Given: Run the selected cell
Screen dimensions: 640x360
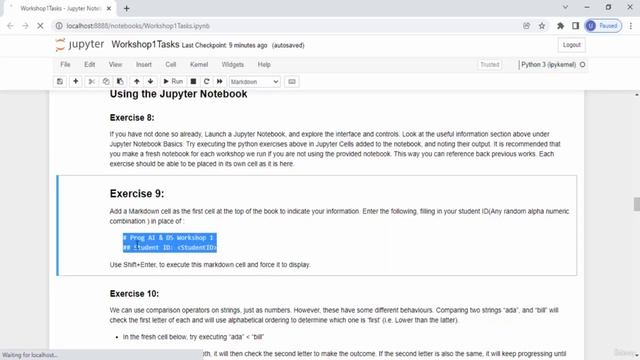Looking at the screenshot, I should 173,82.
